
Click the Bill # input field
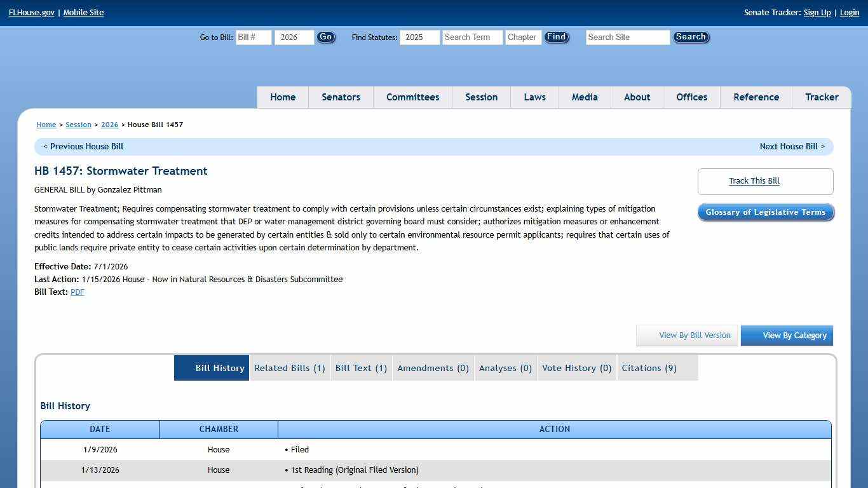coord(253,37)
